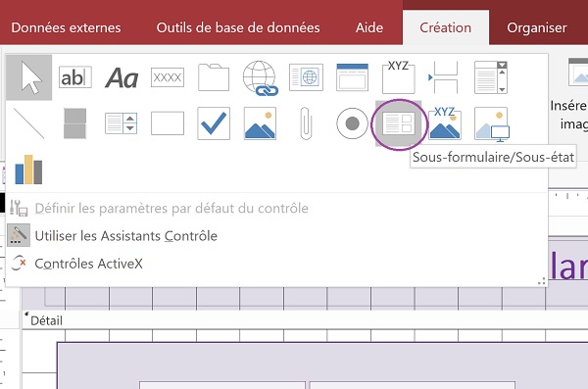Switch to the Organiser ribbon tab
Viewport: 588px width, 389px height.
(537, 27)
